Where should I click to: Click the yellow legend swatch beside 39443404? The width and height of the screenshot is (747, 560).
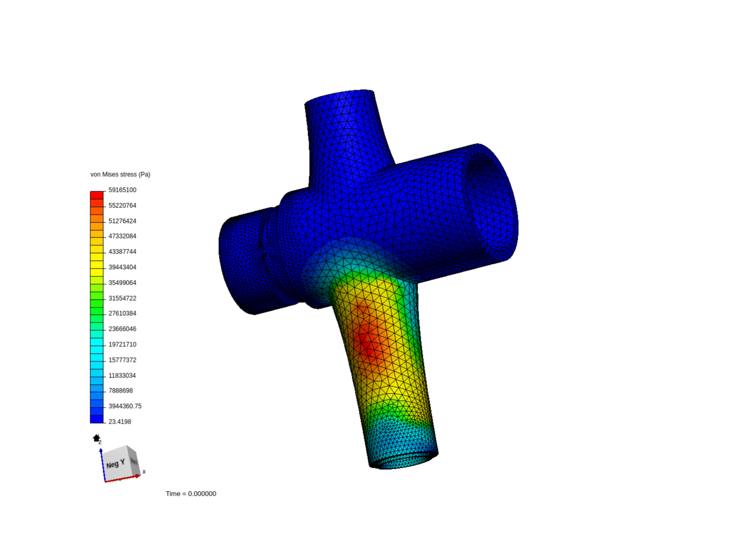pos(97,264)
